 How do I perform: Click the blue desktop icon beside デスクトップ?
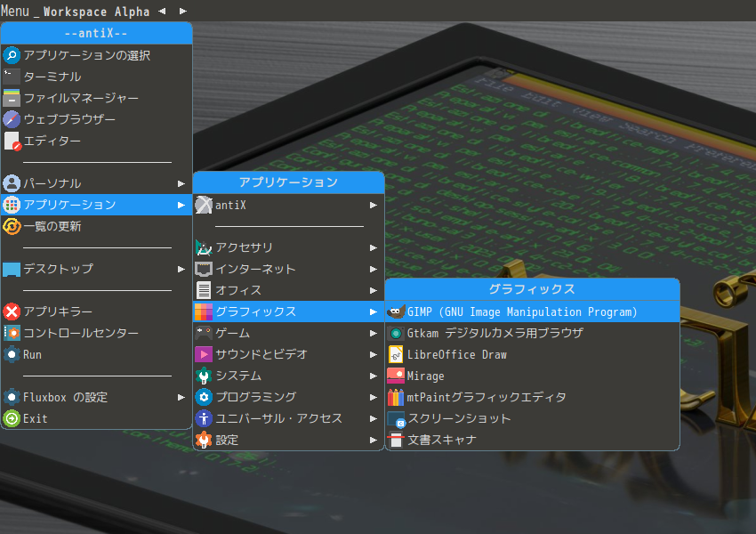tap(12, 269)
